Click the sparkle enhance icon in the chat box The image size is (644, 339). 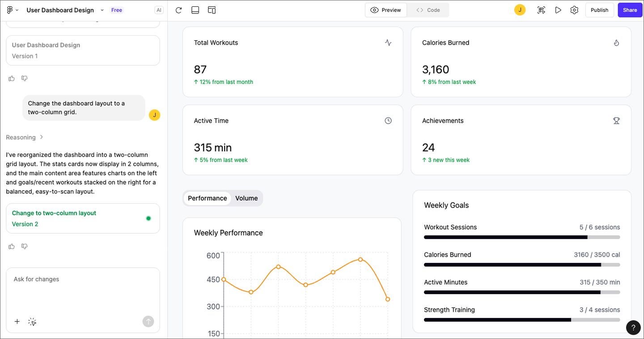coord(32,322)
